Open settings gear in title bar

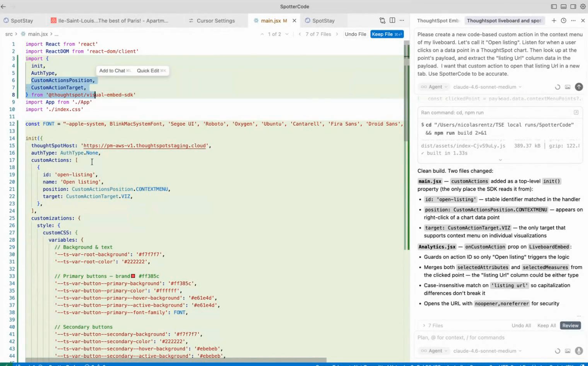583,7
